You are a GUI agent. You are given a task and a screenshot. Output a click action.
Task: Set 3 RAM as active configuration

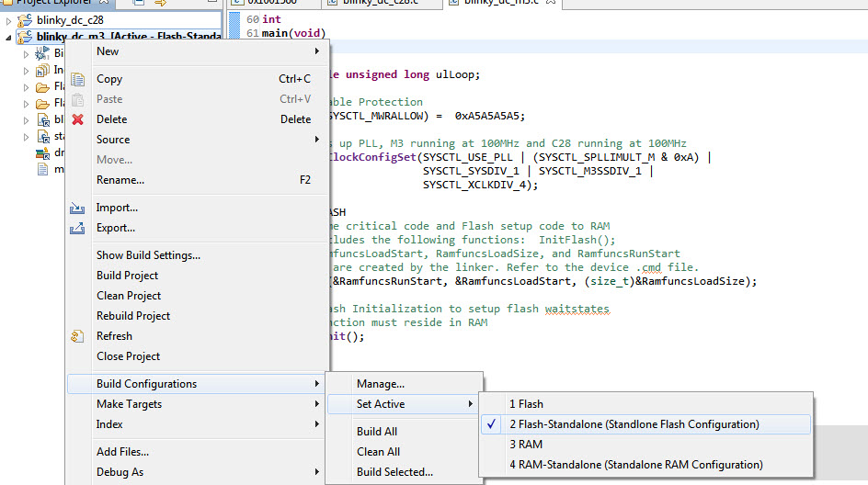[x=645, y=445]
